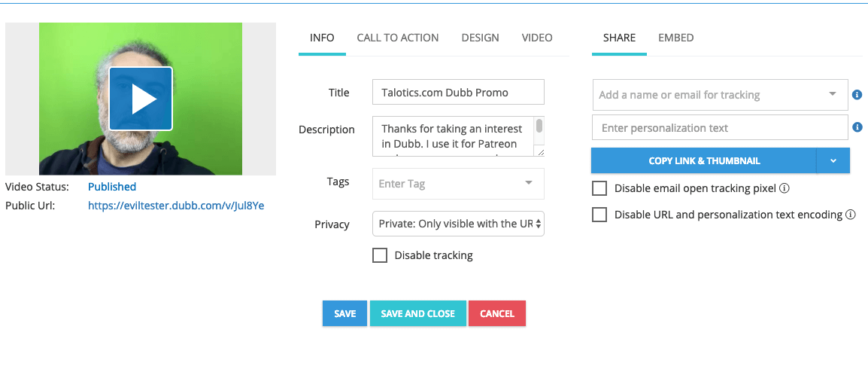Switch to the Call To Action tab
This screenshot has height=366, width=868.
(x=397, y=38)
